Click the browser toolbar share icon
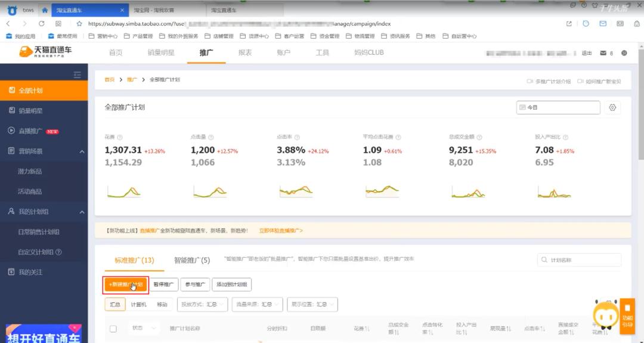 coord(569,24)
